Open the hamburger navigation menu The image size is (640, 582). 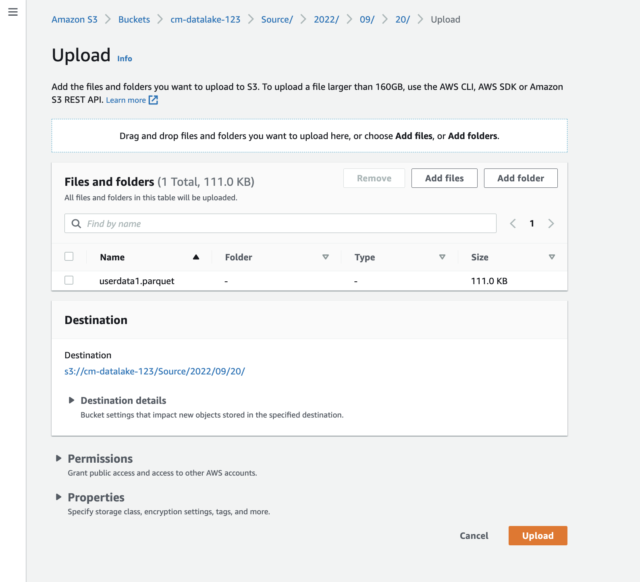click(13, 12)
